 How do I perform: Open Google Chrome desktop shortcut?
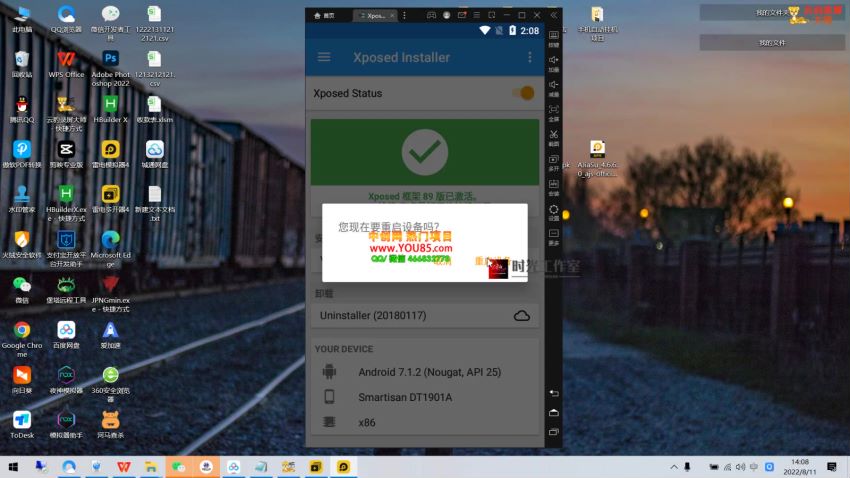22,339
